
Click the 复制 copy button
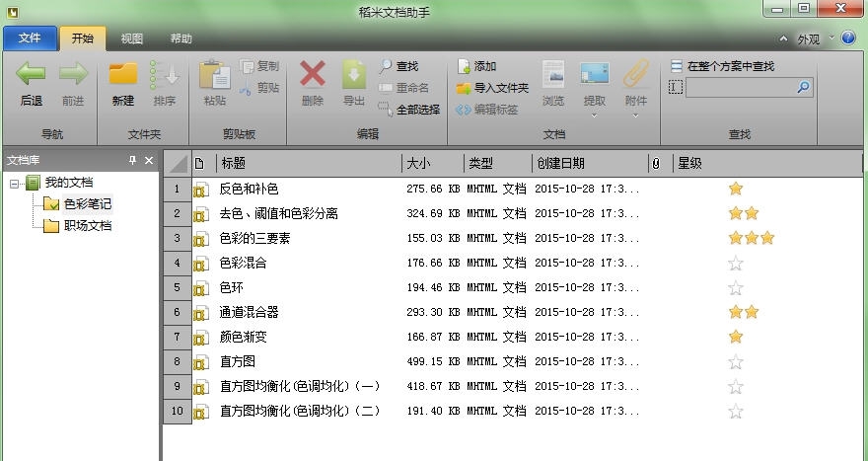259,66
